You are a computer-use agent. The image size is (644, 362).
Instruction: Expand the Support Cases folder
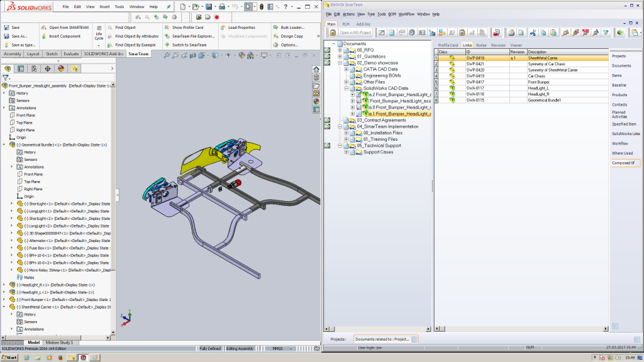tap(347, 152)
